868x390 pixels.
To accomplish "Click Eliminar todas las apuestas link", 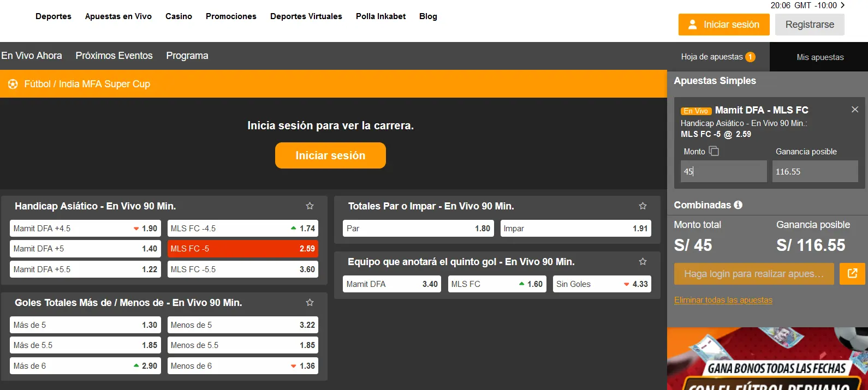I will point(723,300).
